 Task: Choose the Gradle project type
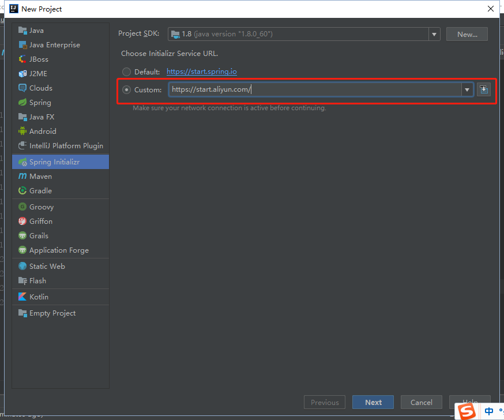point(61,191)
